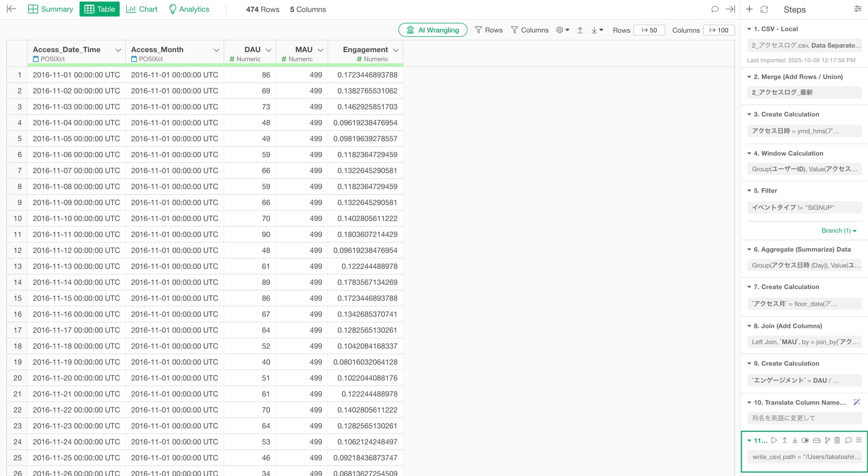Click the Rows filter button

click(x=489, y=30)
